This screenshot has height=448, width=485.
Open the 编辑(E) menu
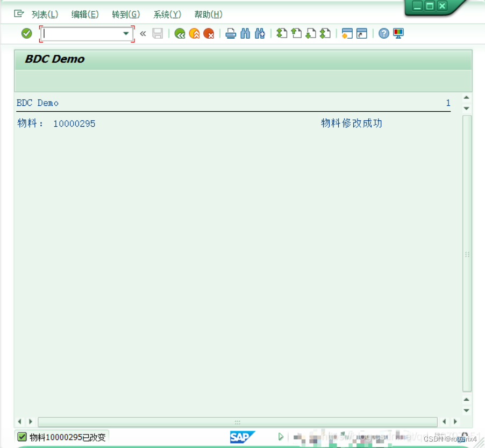[x=85, y=15]
